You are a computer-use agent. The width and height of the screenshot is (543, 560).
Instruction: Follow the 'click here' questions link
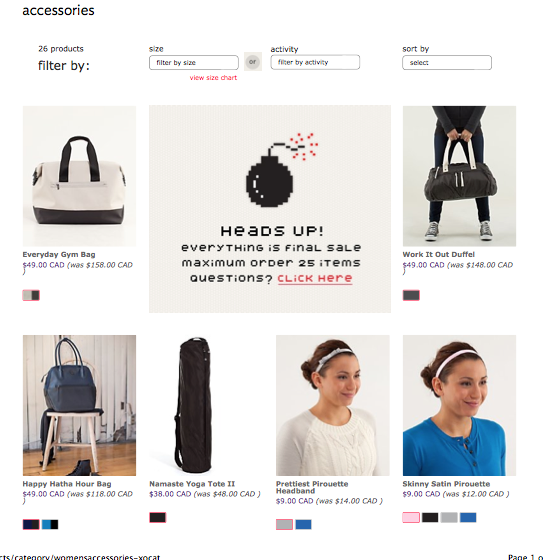tap(315, 278)
